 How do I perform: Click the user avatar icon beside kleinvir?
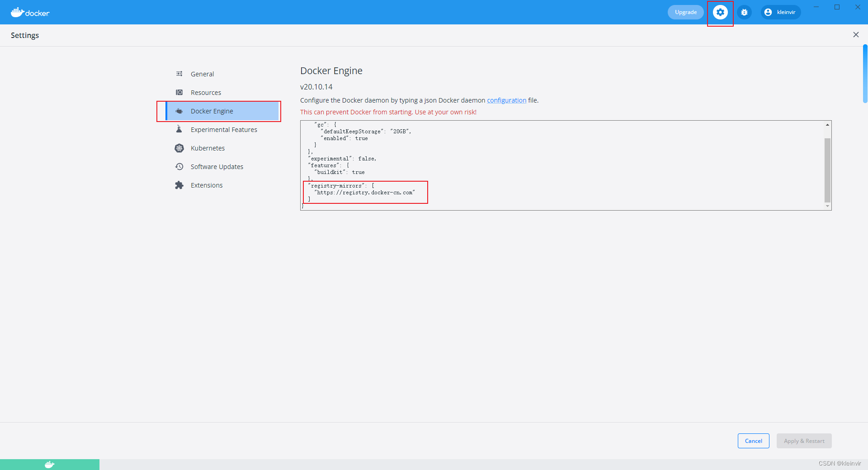pyautogui.click(x=768, y=12)
